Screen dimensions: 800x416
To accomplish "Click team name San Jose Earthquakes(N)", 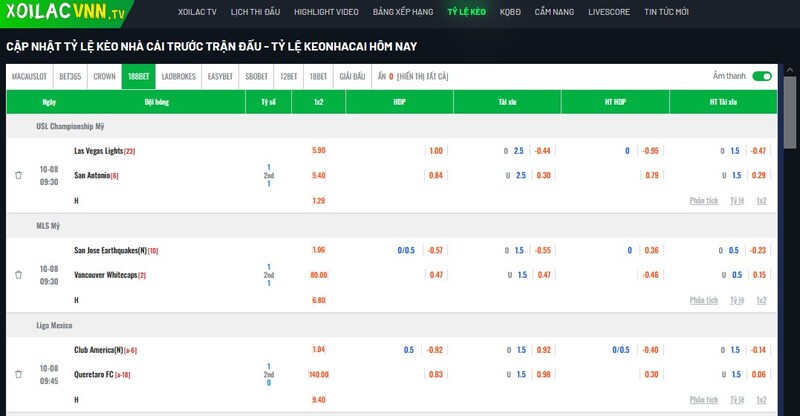I will pyautogui.click(x=110, y=250).
